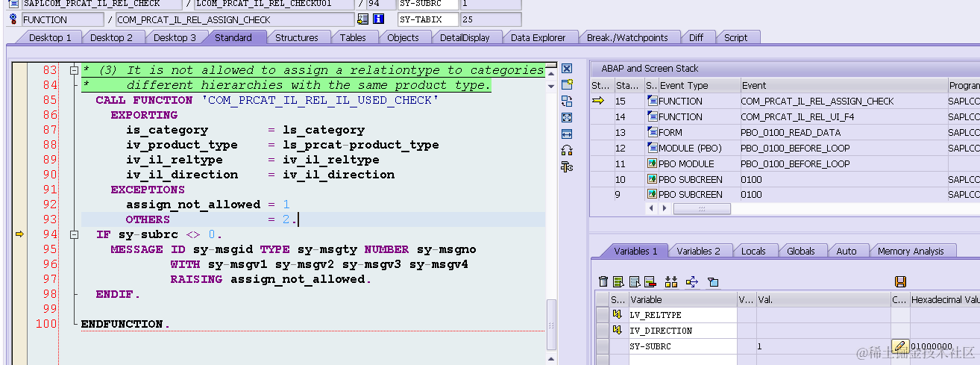Click the full-screen tool icon with arrows

(x=567, y=117)
